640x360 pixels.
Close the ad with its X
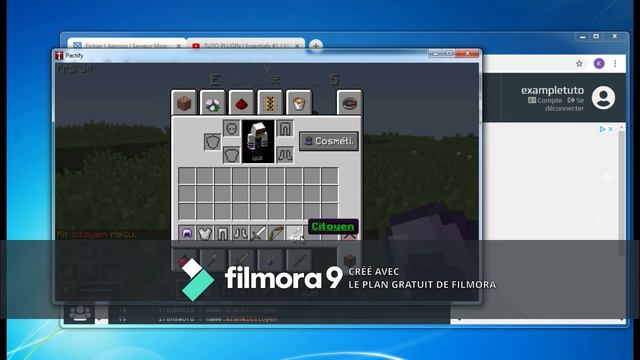click(611, 129)
